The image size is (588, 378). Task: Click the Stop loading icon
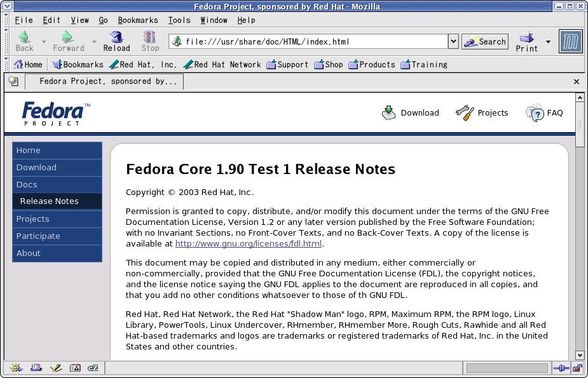pyautogui.click(x=149, y=37)
